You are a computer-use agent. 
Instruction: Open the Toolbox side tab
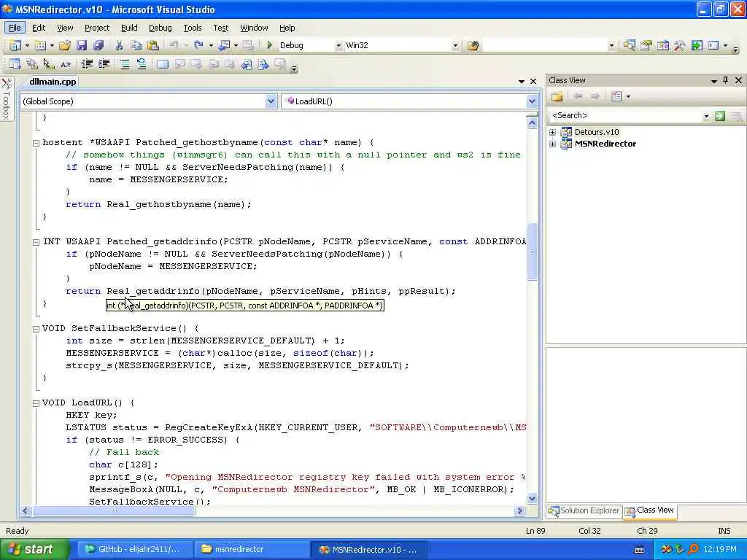coord(6,100)
